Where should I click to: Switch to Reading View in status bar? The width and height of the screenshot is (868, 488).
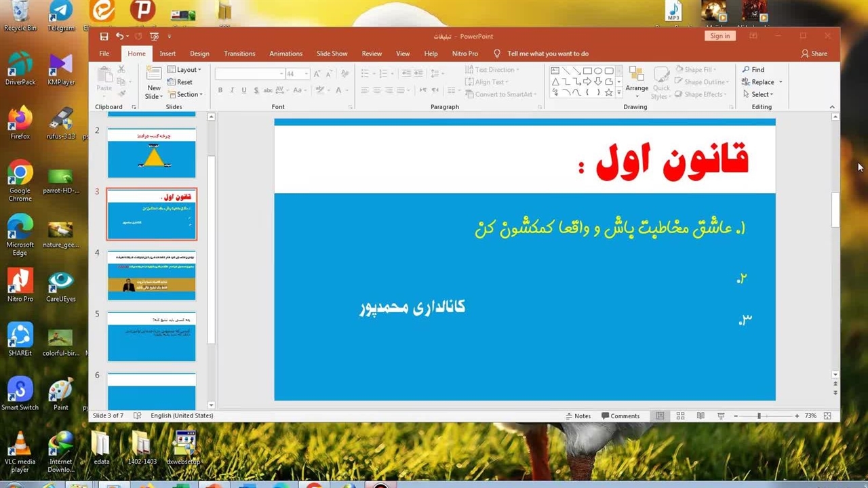pos(701,416)
